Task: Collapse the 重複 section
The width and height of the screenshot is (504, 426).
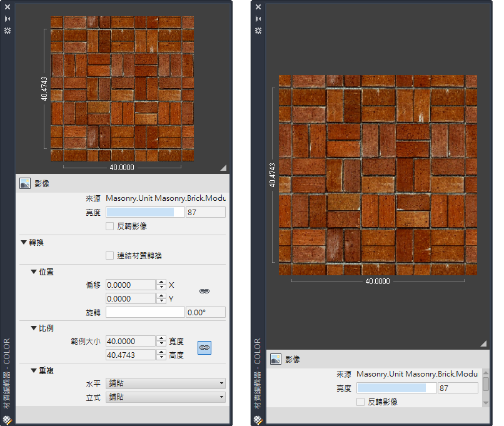Action: [33, 371]
